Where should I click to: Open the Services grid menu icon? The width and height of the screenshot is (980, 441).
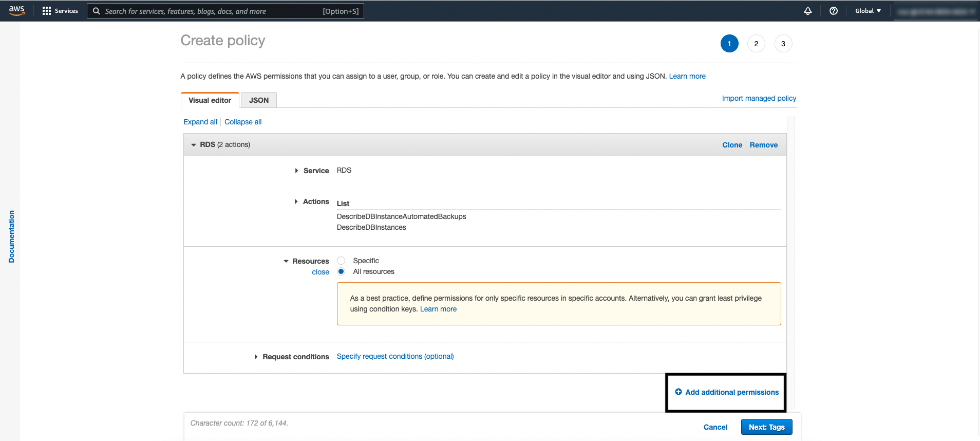click(47, 11)
